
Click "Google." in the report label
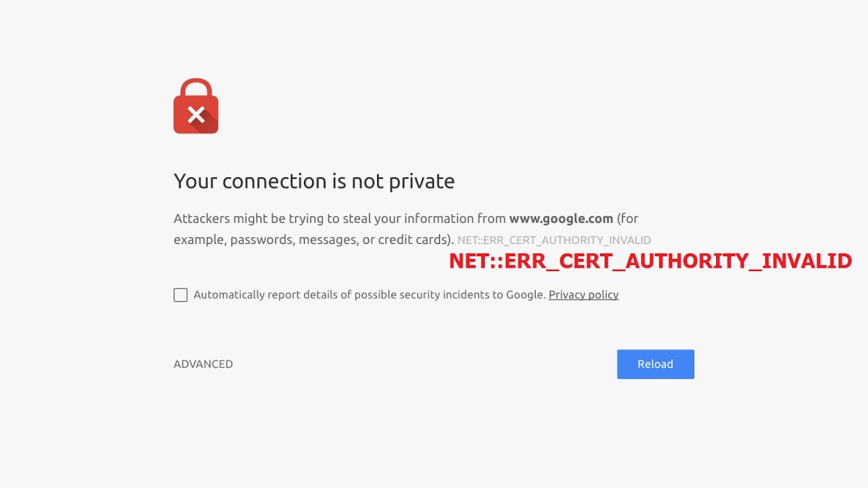[526, 295]
